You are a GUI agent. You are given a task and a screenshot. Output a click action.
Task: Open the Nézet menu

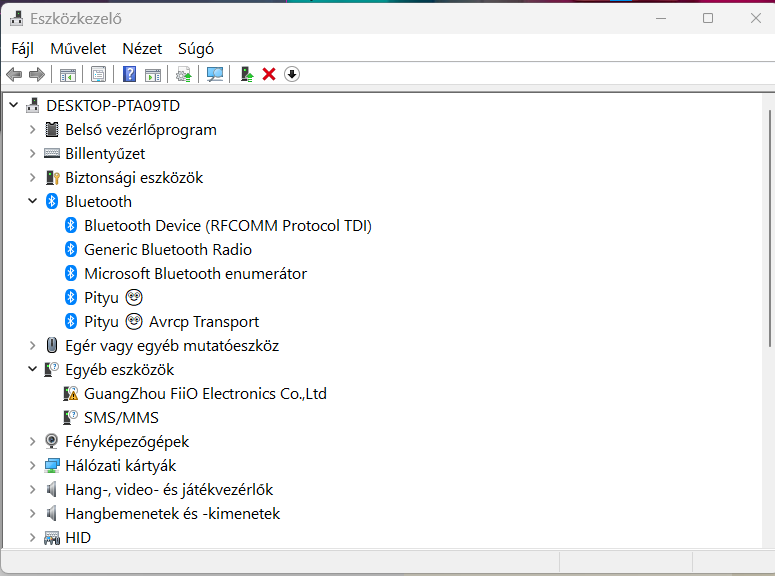click(x=142, y=48)
